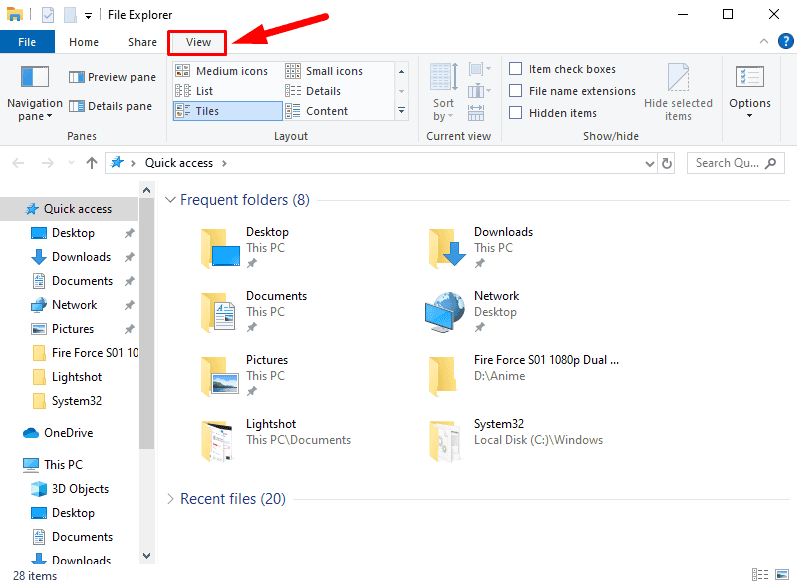Select OneDrive in navigation pane
The width and height of the screenshot is (797, 585).
pyautogui.click(x=68, y=433)
